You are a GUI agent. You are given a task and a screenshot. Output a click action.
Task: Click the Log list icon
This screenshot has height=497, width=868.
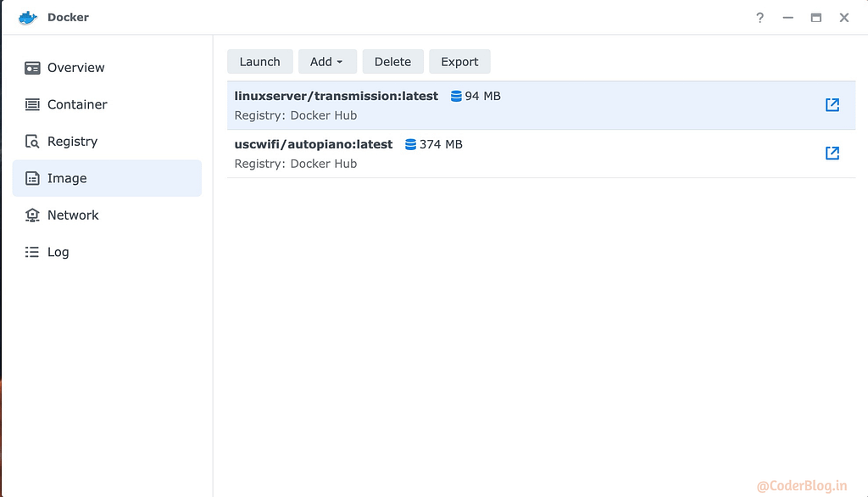point(32,252)
